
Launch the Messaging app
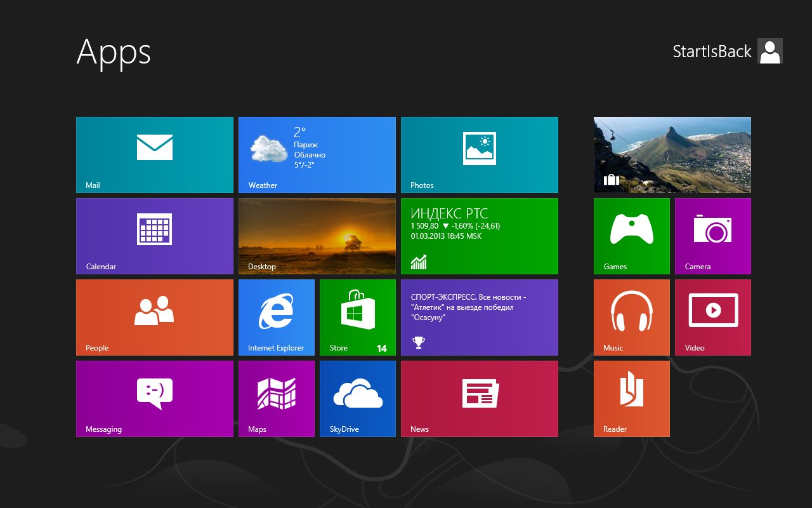point(154,398)
